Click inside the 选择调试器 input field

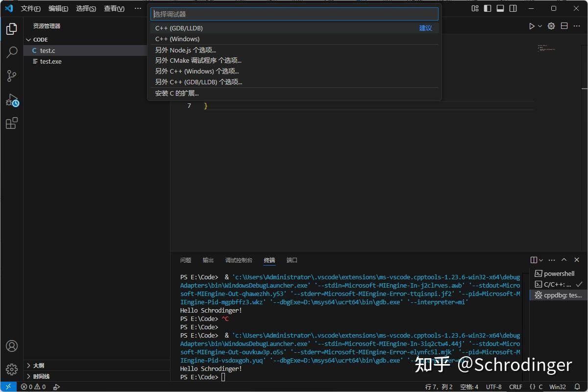294,13
